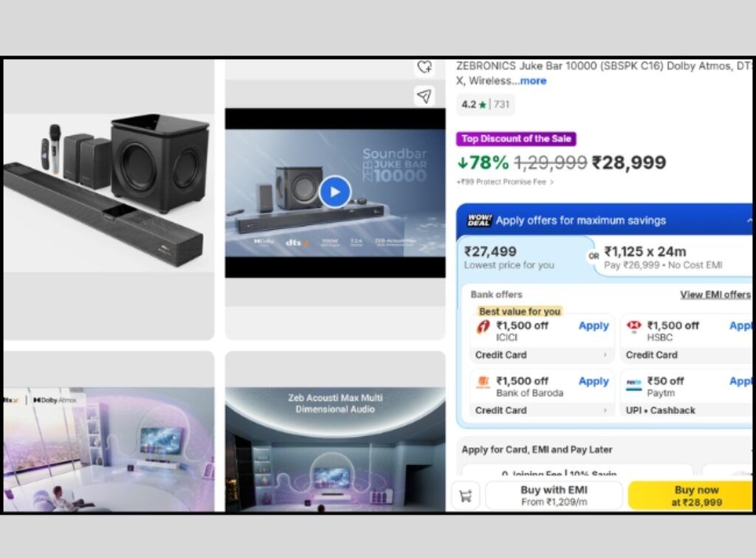Image resolution: width=756 pixels, height=558 pixels.
Task: Select the ₹1,125 x 24m No Cost EMI option
Action: coord(675,258)
